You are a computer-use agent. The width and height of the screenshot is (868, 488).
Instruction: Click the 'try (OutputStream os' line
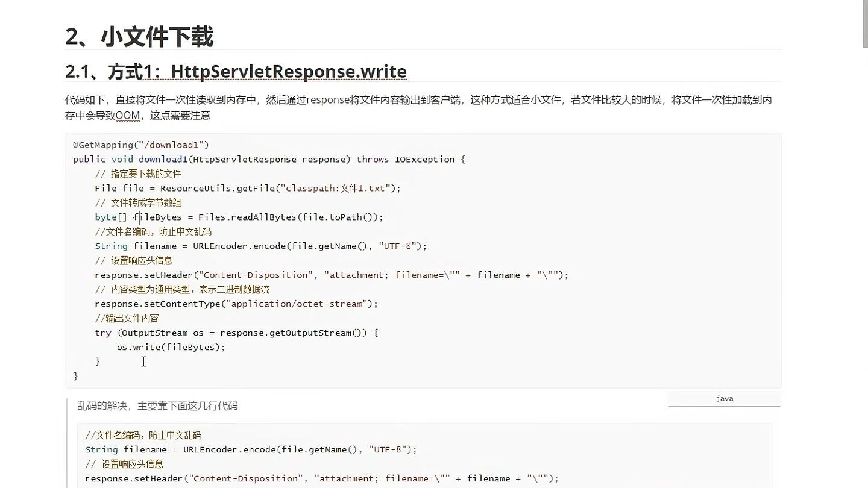tap(236, 333)
